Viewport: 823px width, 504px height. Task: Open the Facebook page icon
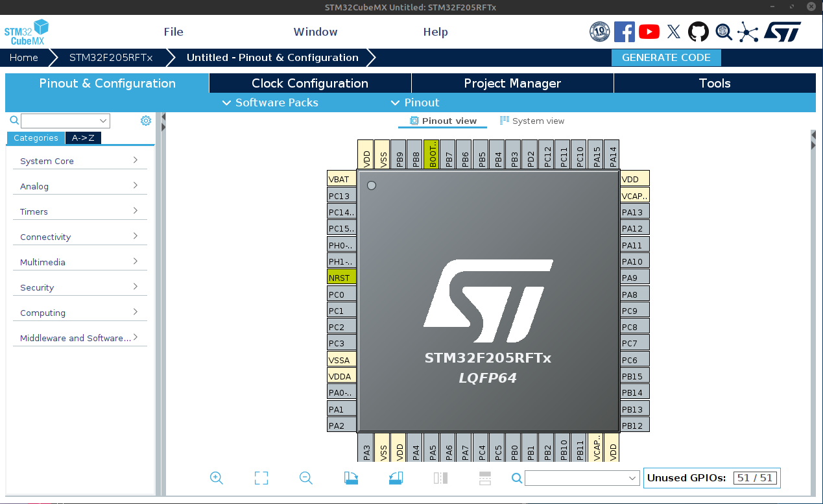pyautogui.click(x=624, y=31)
